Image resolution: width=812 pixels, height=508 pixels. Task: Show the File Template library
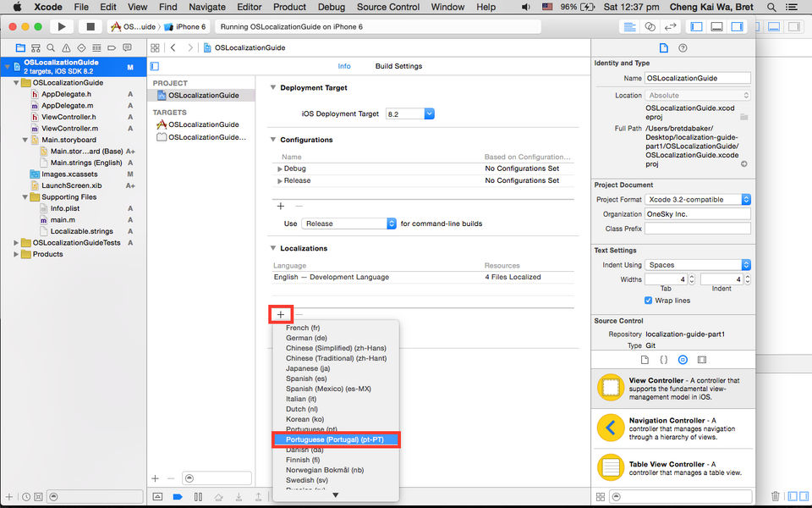(645, 360)
